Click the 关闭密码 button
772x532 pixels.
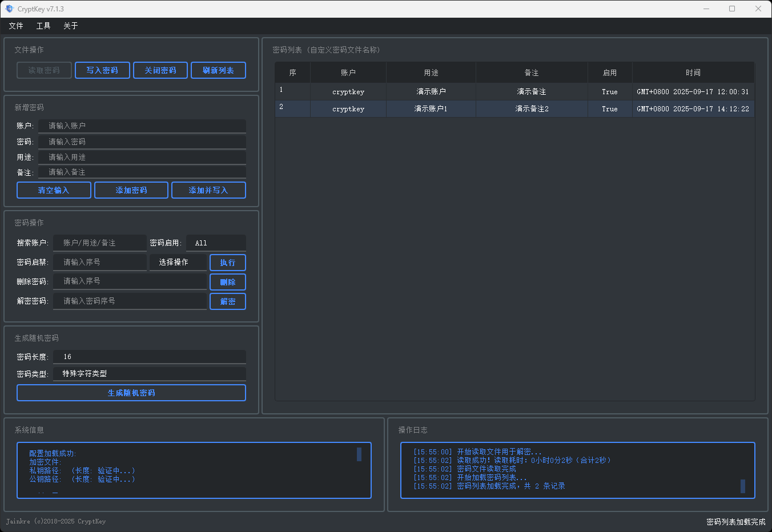tap(160, 70)
